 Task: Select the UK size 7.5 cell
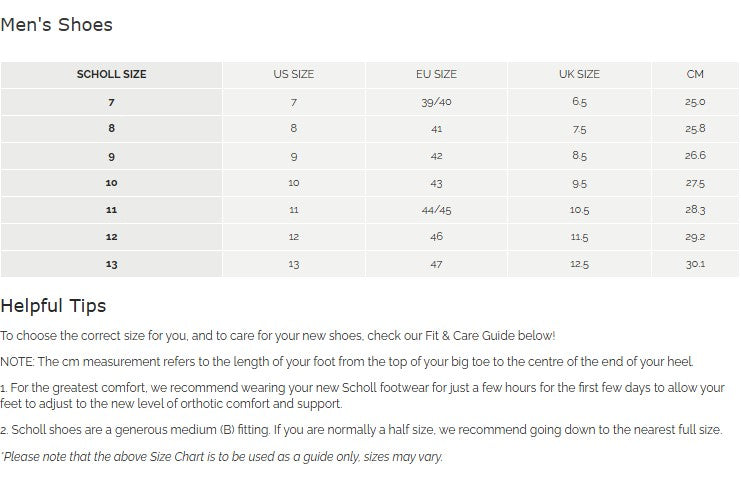[x=579, y=129]
